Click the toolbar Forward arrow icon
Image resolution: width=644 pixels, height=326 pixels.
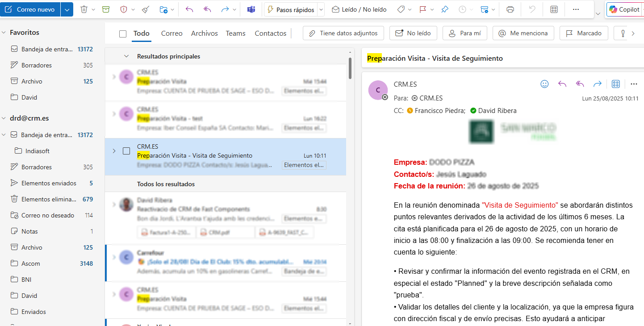click(x=225, y=9)
